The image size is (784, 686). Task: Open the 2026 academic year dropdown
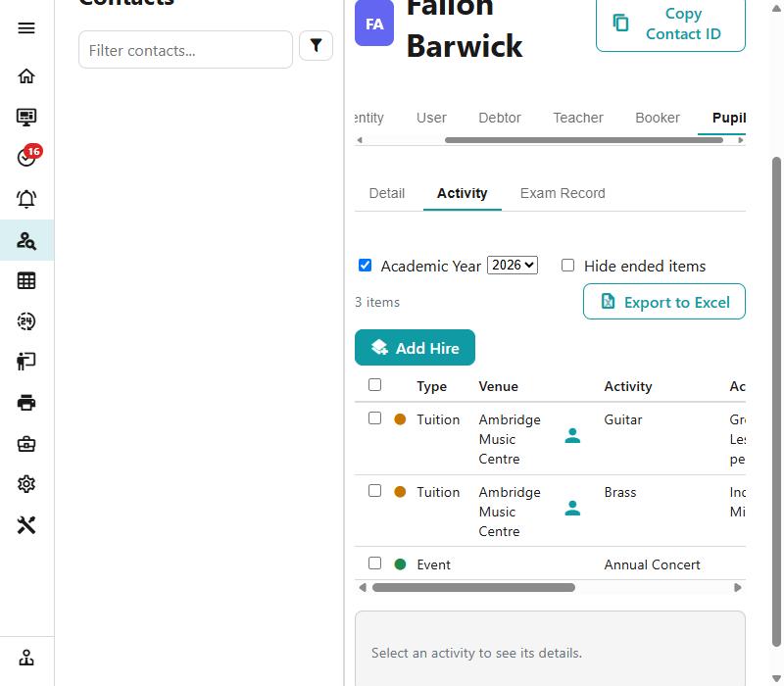513,265
